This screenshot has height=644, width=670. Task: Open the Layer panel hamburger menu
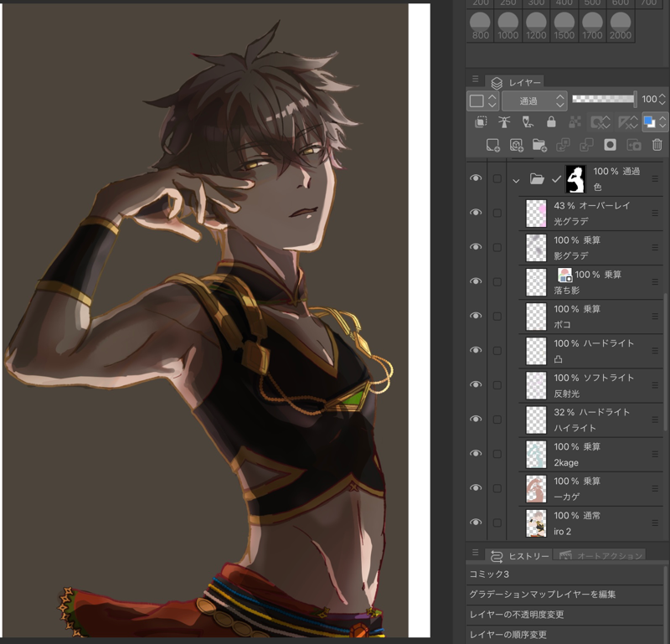coord(475,79)
